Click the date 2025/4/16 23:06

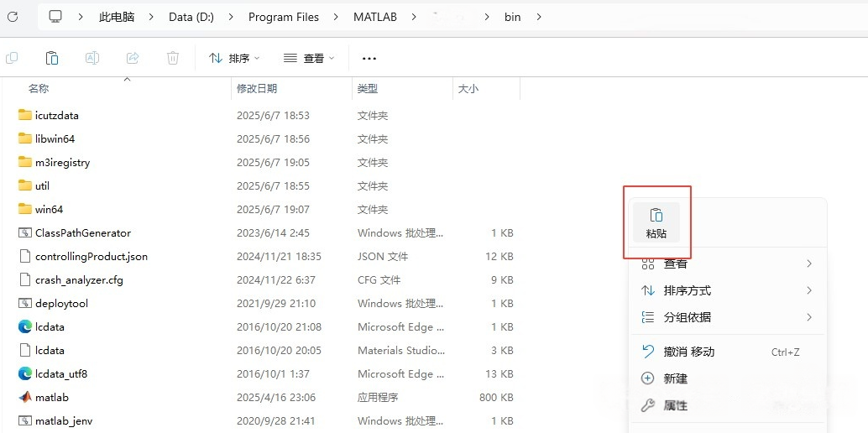pos(276,397)
